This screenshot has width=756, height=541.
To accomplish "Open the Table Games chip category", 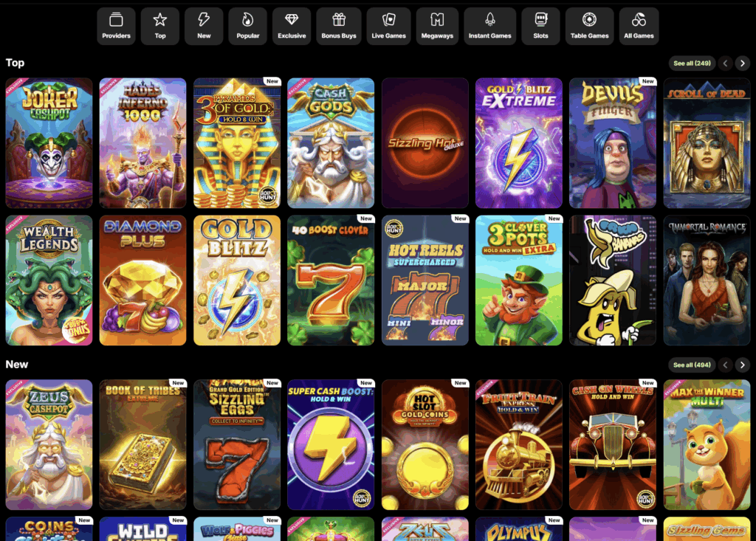I will click(x=590, y=26).
